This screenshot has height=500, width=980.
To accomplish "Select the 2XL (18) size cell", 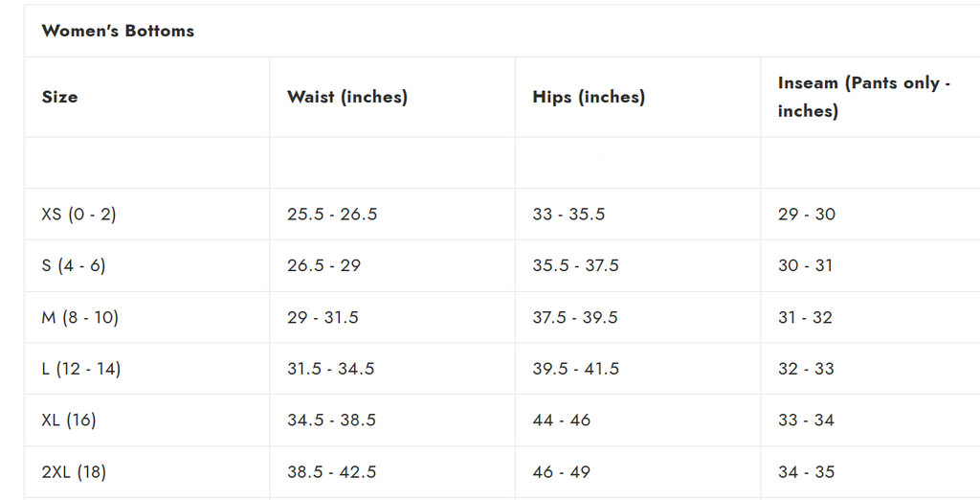I will (x=73, y=471).
